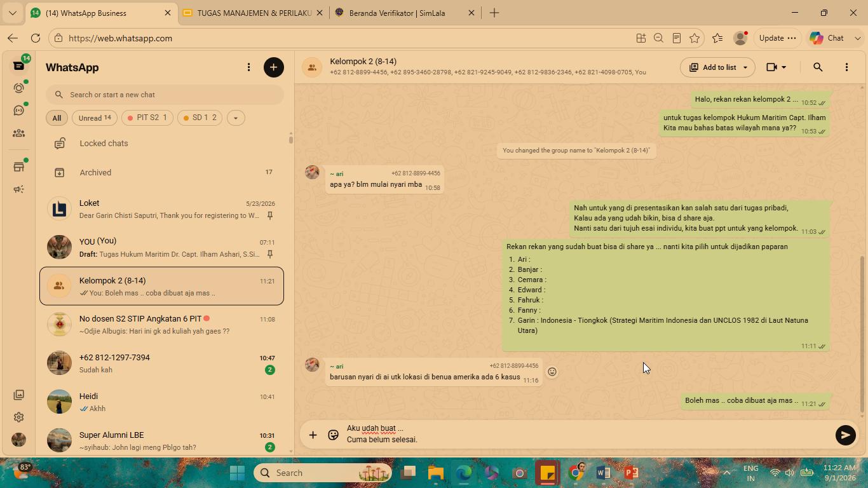Open the Add to list dropdown
This screenshot has width=868, height=488.
(717, 67)
